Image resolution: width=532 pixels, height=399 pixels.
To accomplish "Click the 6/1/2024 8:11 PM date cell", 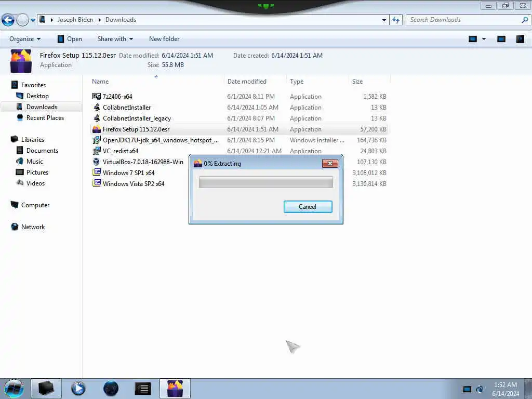I will 251,96.
